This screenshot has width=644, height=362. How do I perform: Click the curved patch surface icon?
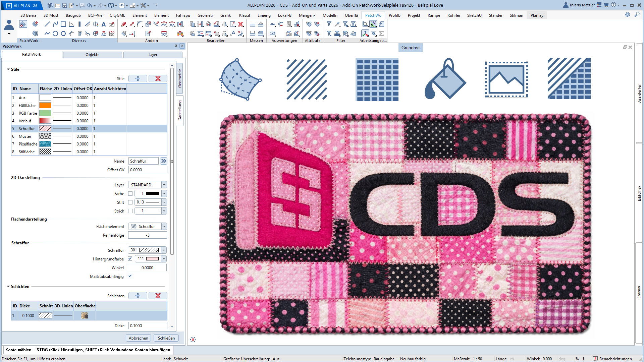coord(240,79)
